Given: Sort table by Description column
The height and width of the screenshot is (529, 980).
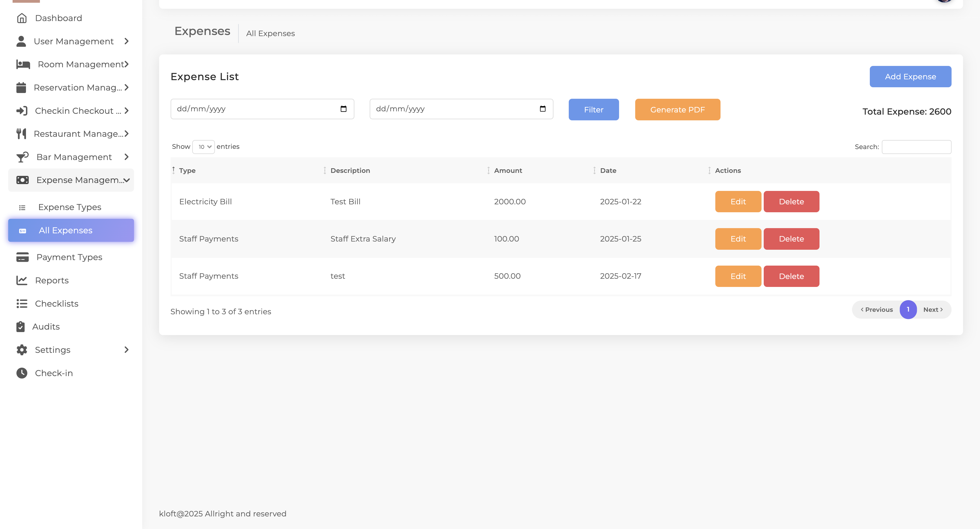Looking at the screenshot, I should point(350,170).
